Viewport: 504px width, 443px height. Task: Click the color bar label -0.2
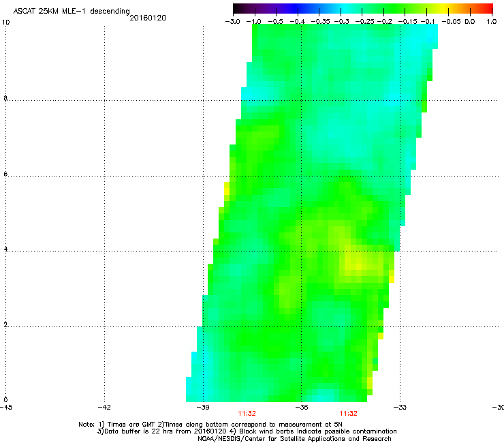click(x=385, y=22)
